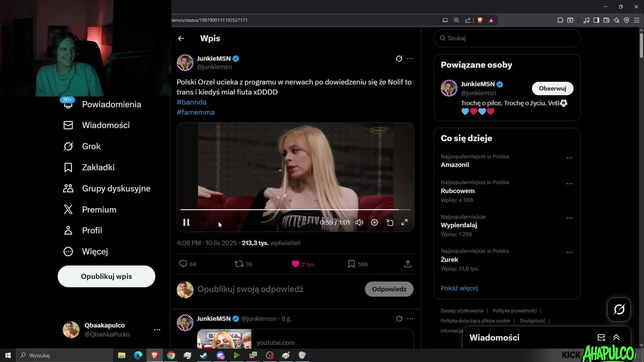644x362 pixels.
Task: Open video playback settings gear
Action: click(374, 222)
